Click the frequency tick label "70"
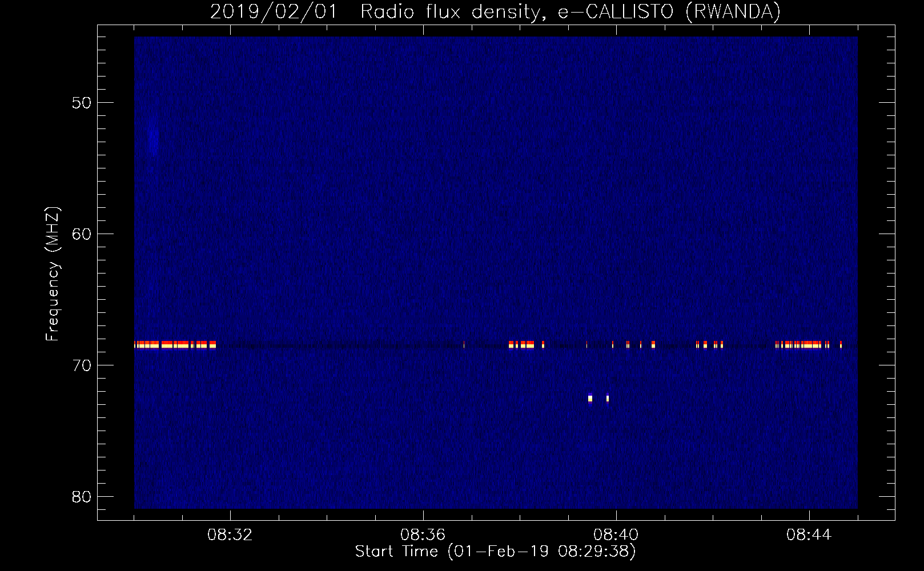The height and width of the screenshot is (571, 924). click(82, 365)
